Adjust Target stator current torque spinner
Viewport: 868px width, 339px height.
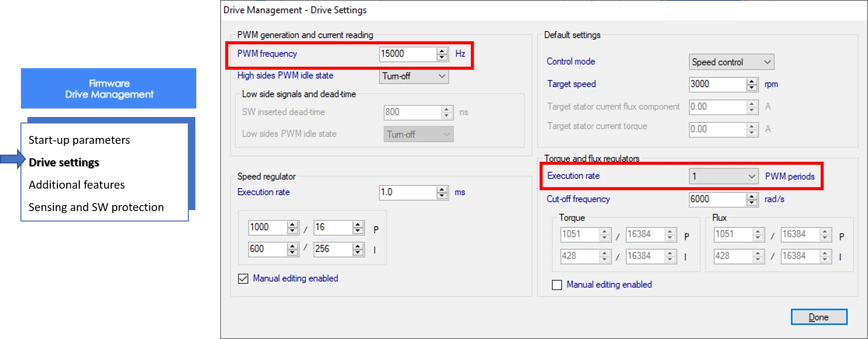pyautogui.click(x=752, y=129)
